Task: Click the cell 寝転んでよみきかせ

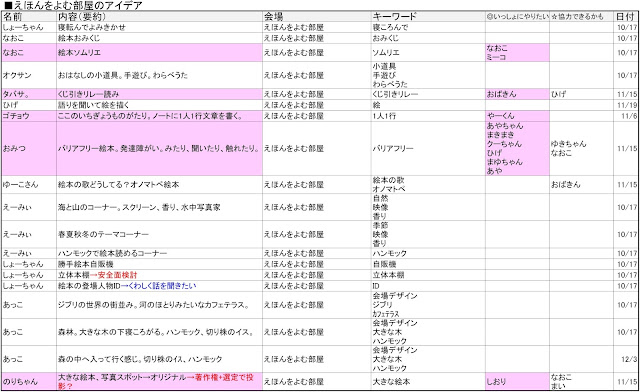Action: pyautogui.click(x=159, y=27)
